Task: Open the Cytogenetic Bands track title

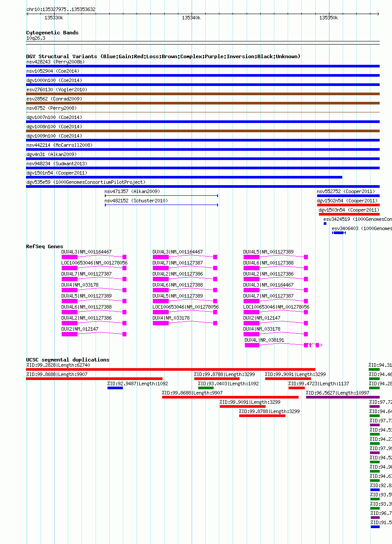Action: [x=52, y=33]
